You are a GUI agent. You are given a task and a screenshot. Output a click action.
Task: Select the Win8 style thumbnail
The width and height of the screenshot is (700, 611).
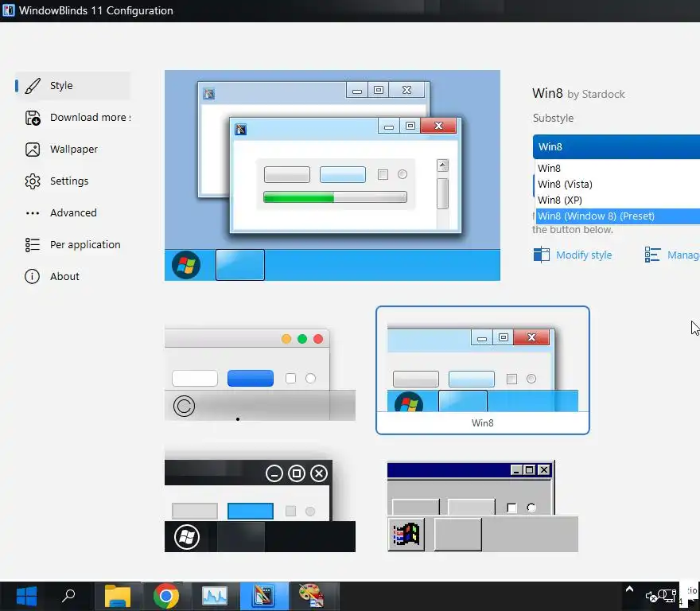click(483, 370)
